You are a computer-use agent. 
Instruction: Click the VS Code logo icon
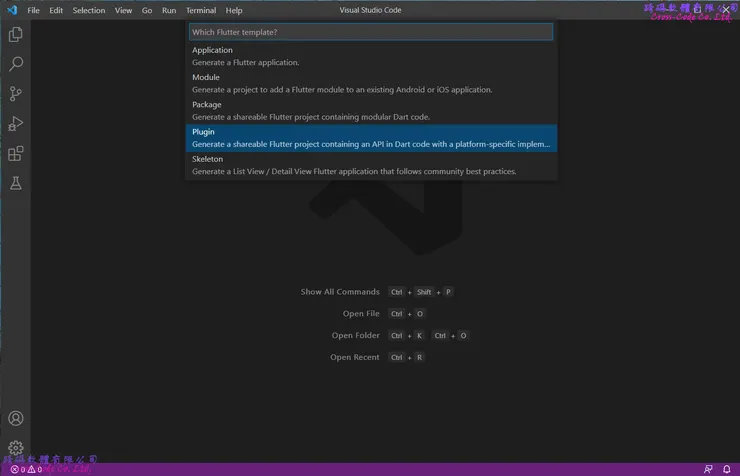click(x=12, y=10)
